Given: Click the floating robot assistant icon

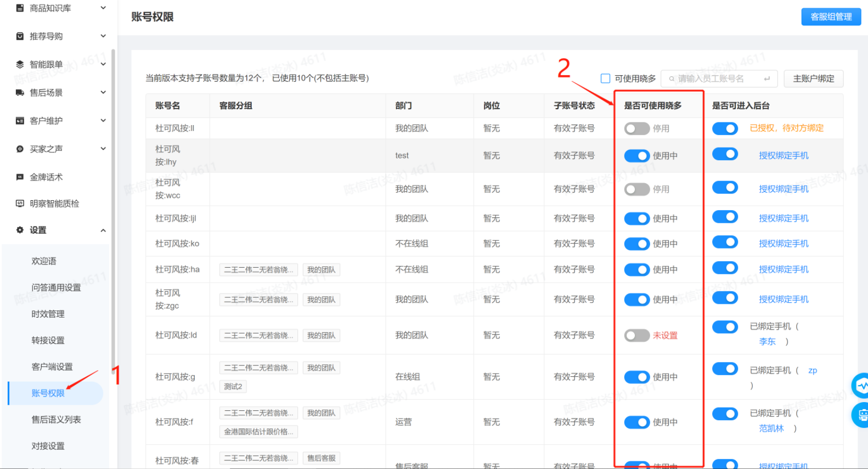Looking at the screenshot, I should (x=861, y=415).
